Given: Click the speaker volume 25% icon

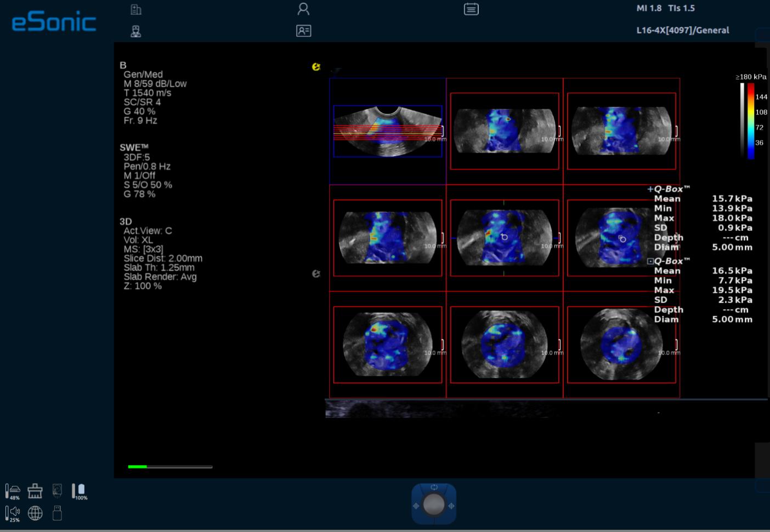Looking at the screenshot, I should point(13,513).
